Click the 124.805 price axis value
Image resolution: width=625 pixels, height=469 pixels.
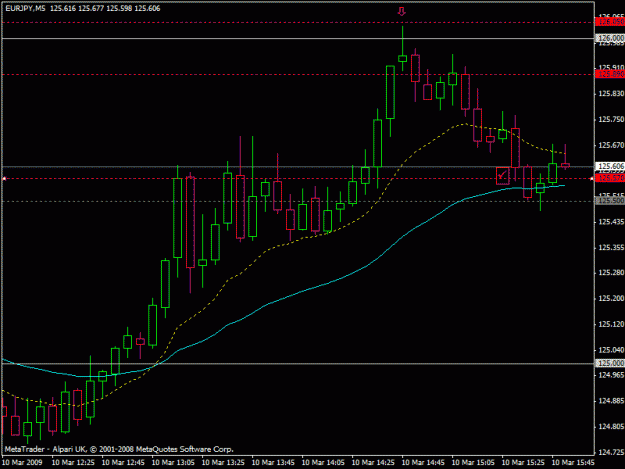pos(611,426)
